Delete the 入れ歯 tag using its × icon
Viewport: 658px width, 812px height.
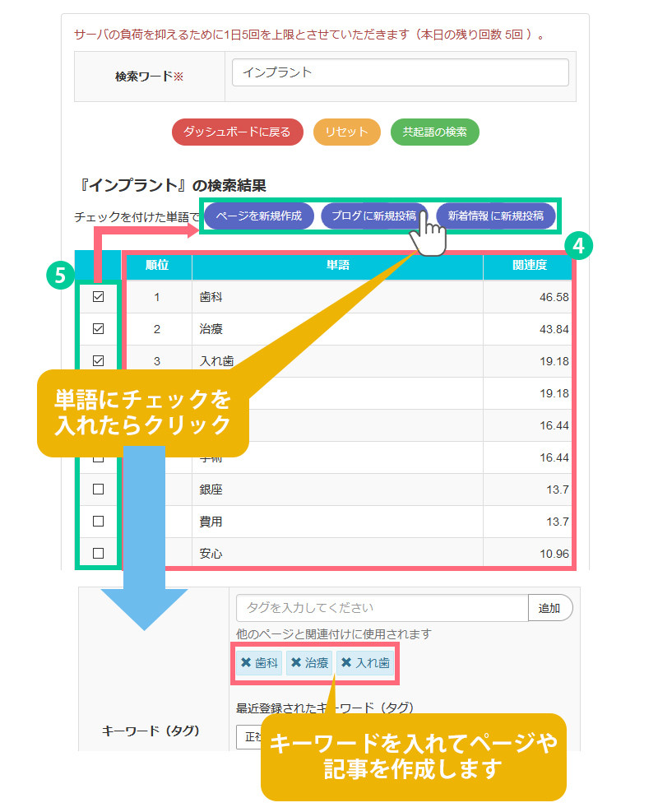coord(346,663)
